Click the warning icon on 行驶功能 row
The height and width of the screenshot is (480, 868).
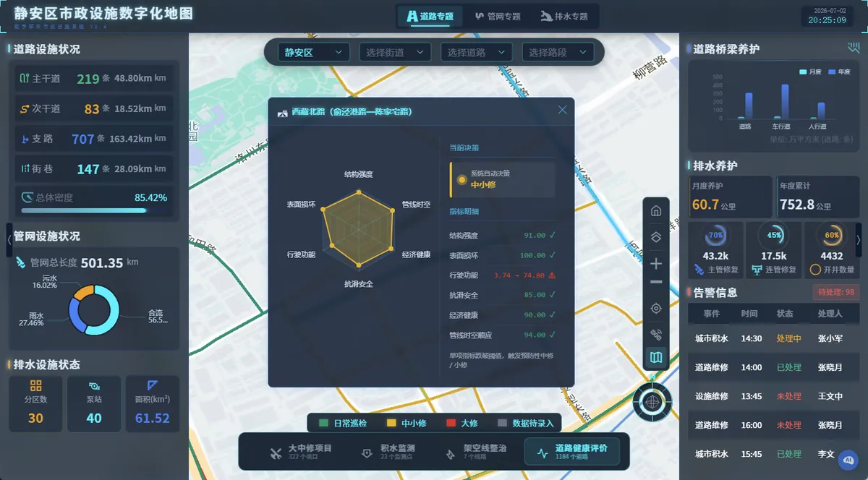point(552,275)
